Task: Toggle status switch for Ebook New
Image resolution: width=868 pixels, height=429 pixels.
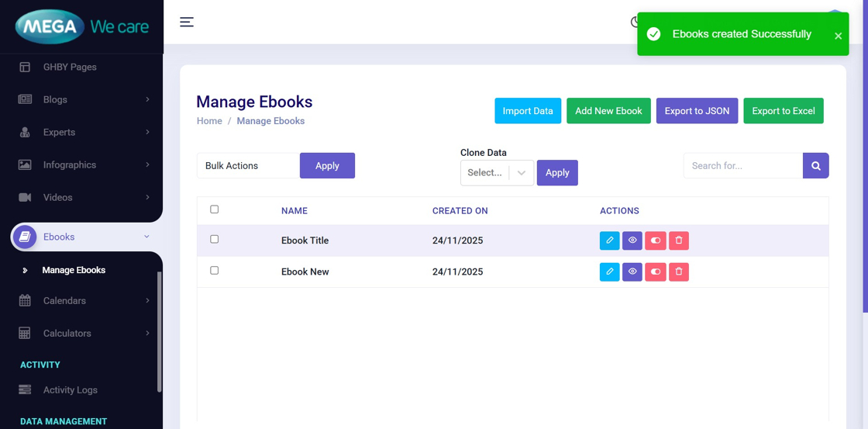Action: tap(656, 272)
